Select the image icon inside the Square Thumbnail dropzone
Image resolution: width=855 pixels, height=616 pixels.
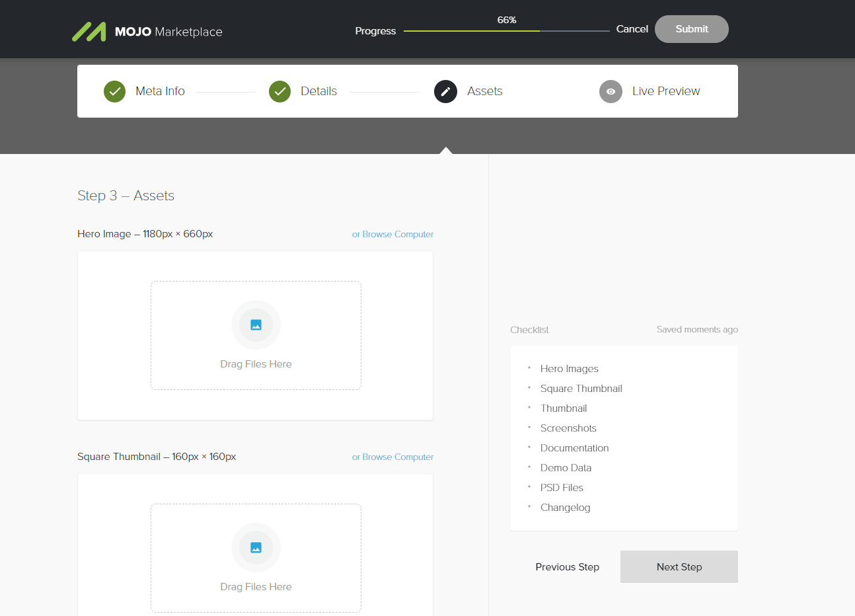click(256, 547)
